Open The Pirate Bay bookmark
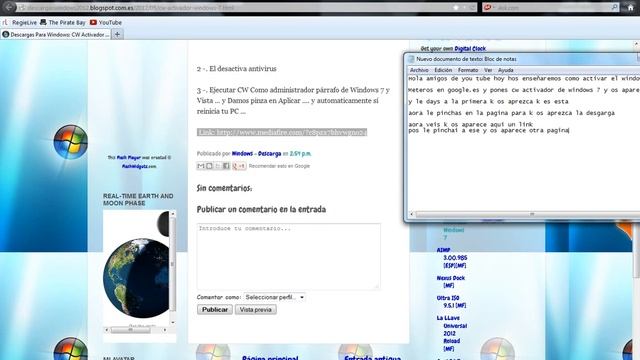The image size is (640, 360). 63,22
